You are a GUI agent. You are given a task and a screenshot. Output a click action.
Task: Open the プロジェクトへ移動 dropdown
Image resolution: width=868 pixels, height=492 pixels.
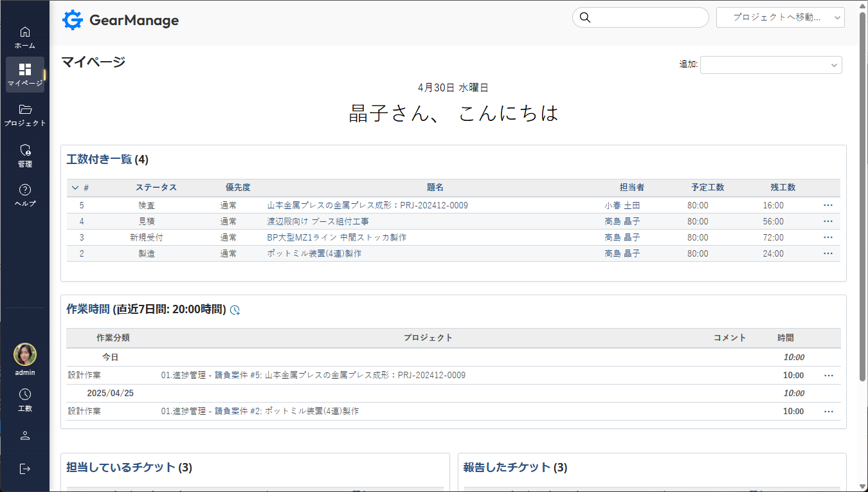click(780, 18)
